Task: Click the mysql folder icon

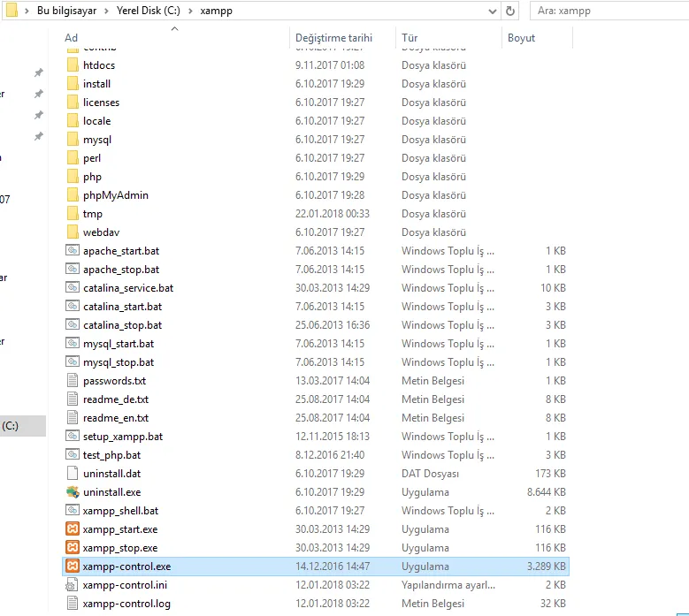Action: coord(73,139)
